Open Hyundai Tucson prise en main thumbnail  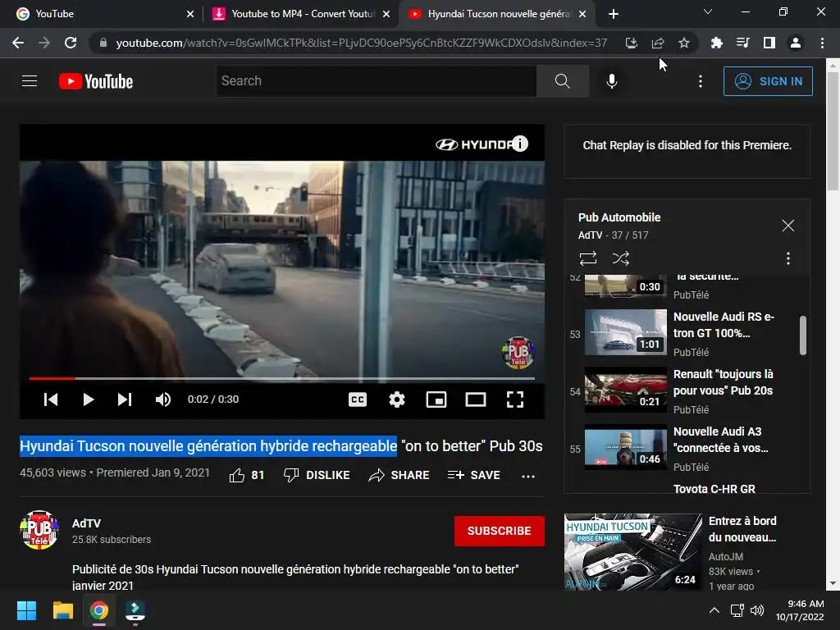633,552
